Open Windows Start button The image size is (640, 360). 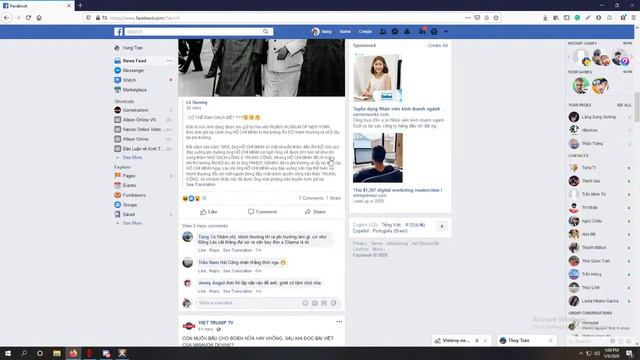coord(7,353)
